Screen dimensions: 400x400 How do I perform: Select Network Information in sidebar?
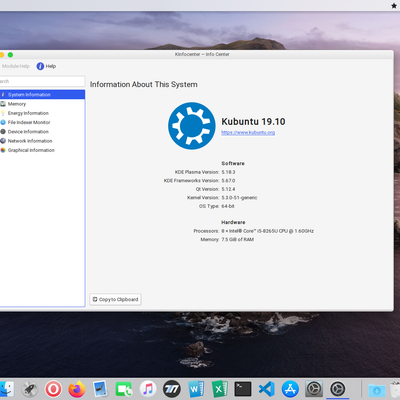point(42,141)
